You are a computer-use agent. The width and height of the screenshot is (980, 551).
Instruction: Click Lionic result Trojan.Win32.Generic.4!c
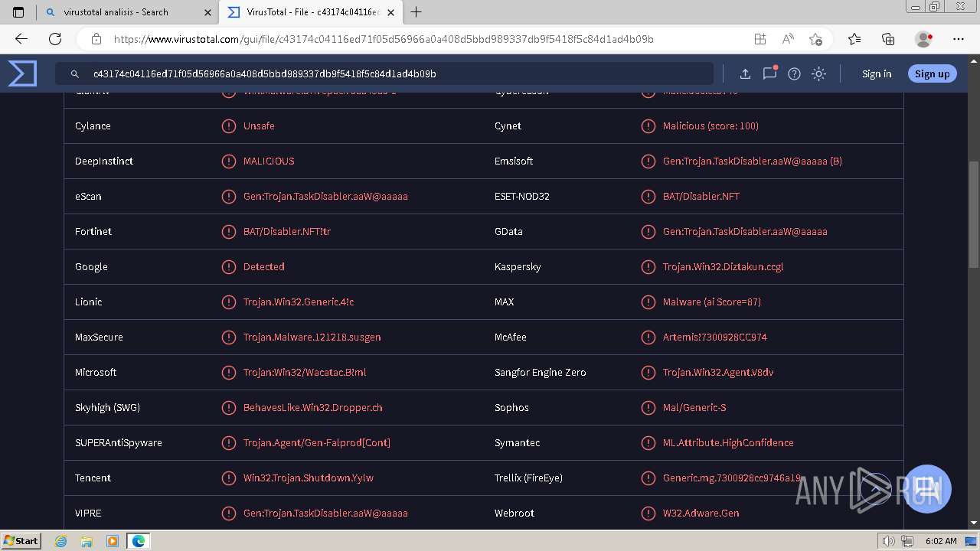click(x=299, y=302)
